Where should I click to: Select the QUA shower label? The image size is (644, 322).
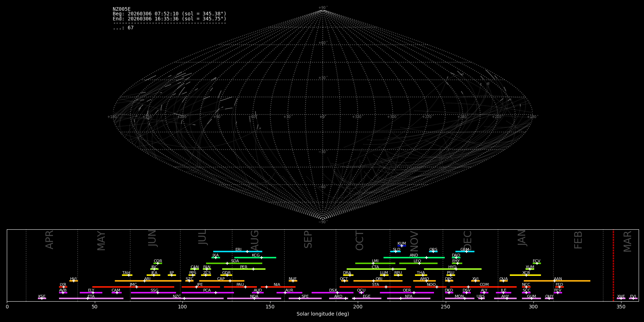[x=503, y=279]
